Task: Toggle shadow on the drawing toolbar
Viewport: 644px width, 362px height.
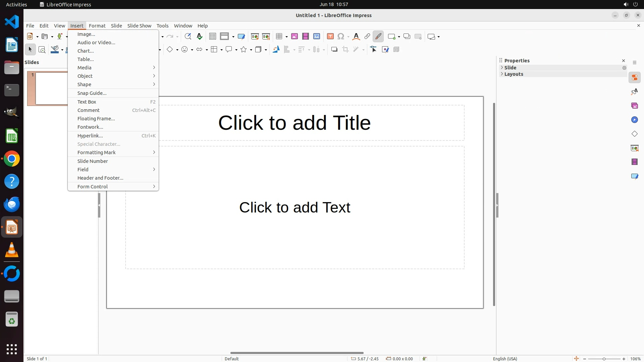Action: (x=334, y=50)
